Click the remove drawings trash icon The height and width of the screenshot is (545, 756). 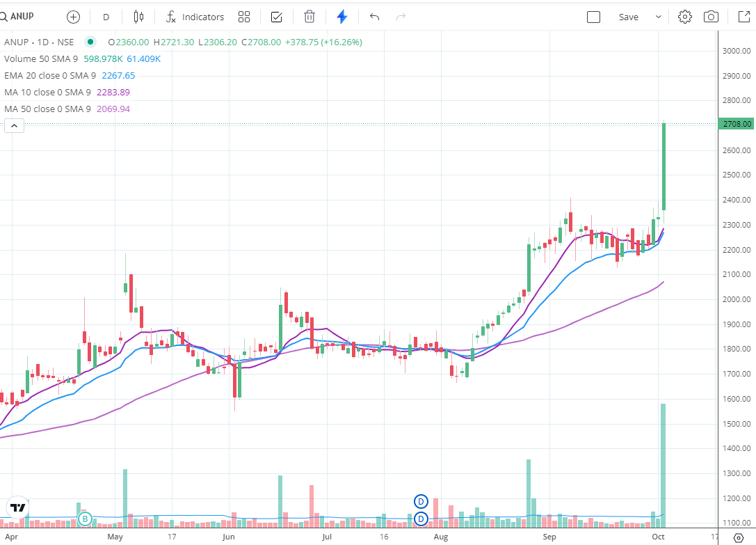(309, 16)
